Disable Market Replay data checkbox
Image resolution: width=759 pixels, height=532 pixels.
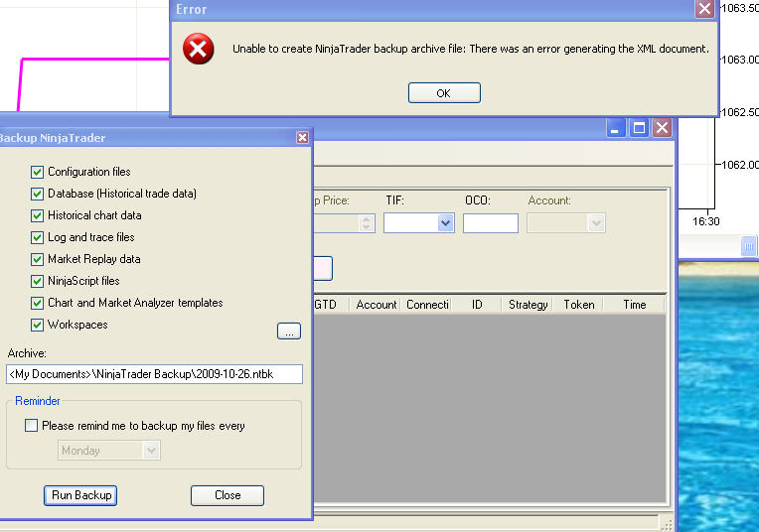pos(37,259)
